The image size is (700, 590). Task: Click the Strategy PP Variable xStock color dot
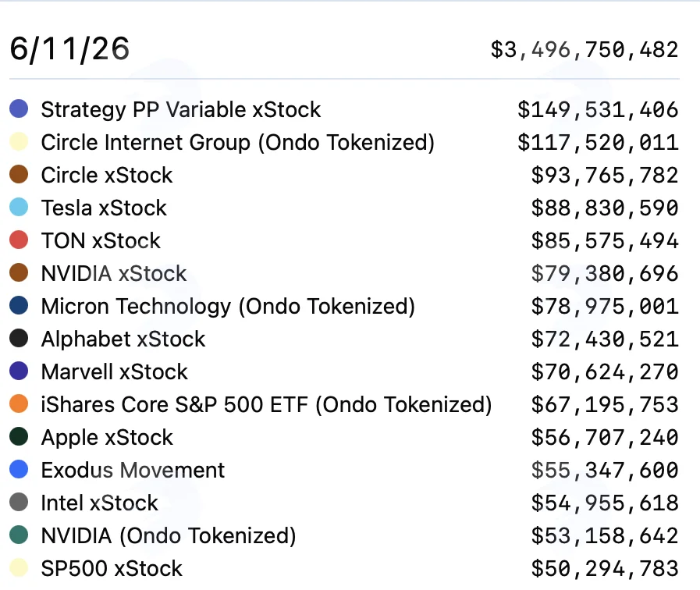[x=19, y=108]
